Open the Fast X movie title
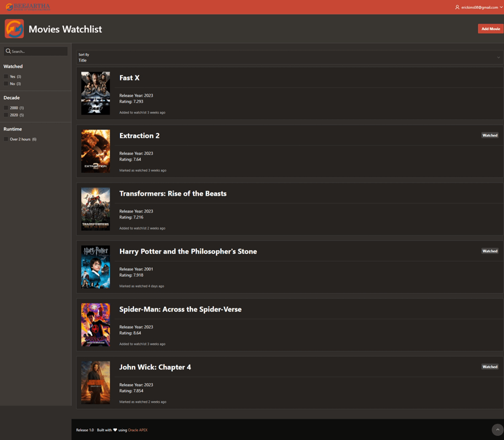The height and width of the screenshot is (440, 504). [x=129, y=78]
